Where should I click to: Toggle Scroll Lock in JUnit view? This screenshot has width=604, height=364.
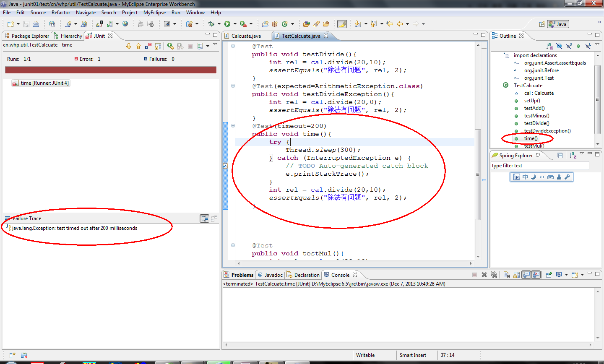coord(158,46)
